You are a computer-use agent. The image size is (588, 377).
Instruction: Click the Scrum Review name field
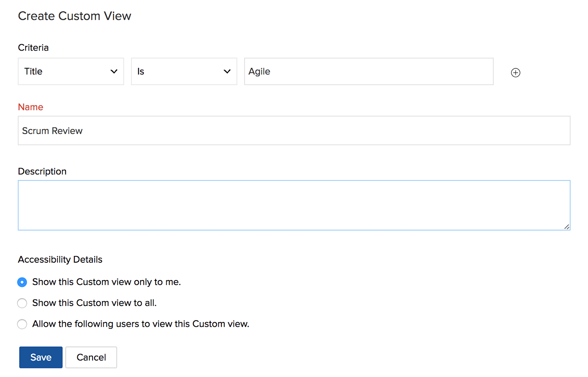click(294, 130)
